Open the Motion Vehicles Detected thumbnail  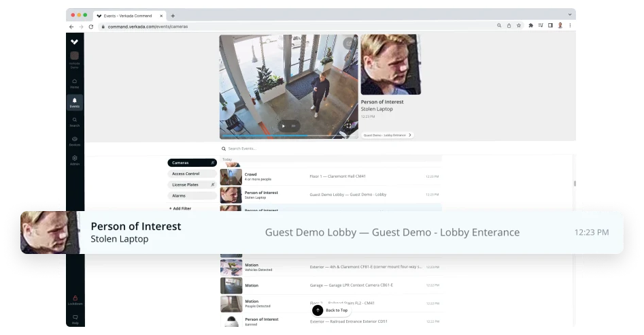point(231,268)
